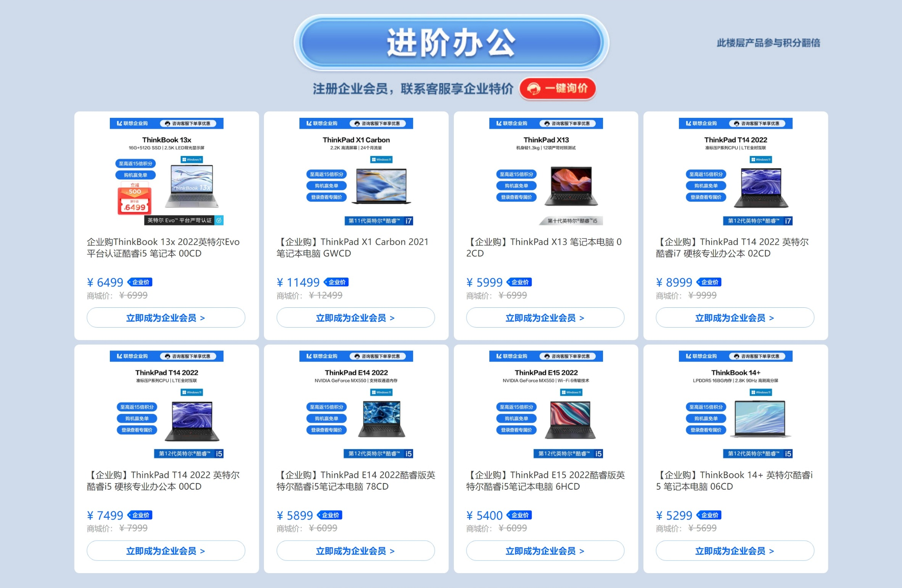Click 立即成为企业会员 under ThinkPad X13
The height and width of the screenshot is (588, 902).
click(545, 318)
